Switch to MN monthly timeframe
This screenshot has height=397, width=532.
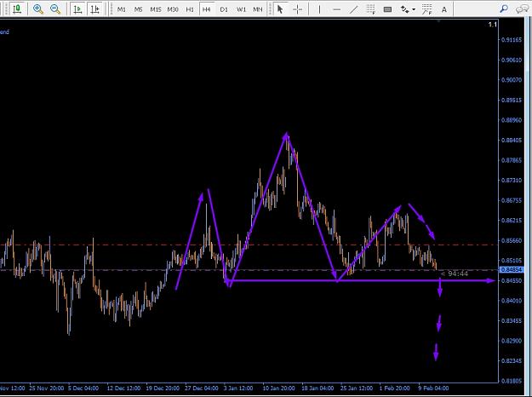click(x=258, y=9)
